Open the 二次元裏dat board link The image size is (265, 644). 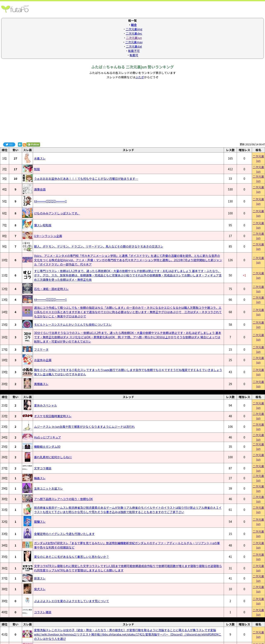pyautogui.click(x=134, y=47)
